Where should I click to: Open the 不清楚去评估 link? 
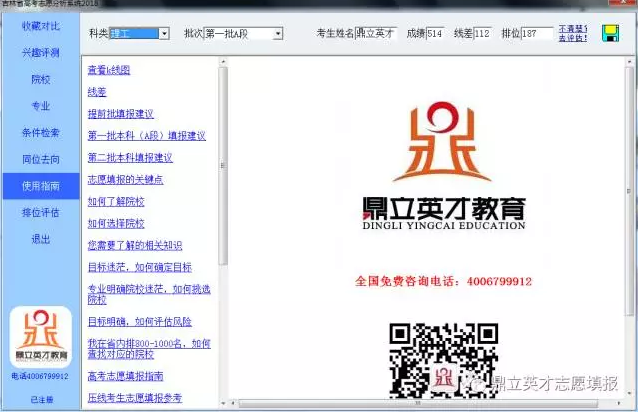pyautogui.click(x=572, y=33)
